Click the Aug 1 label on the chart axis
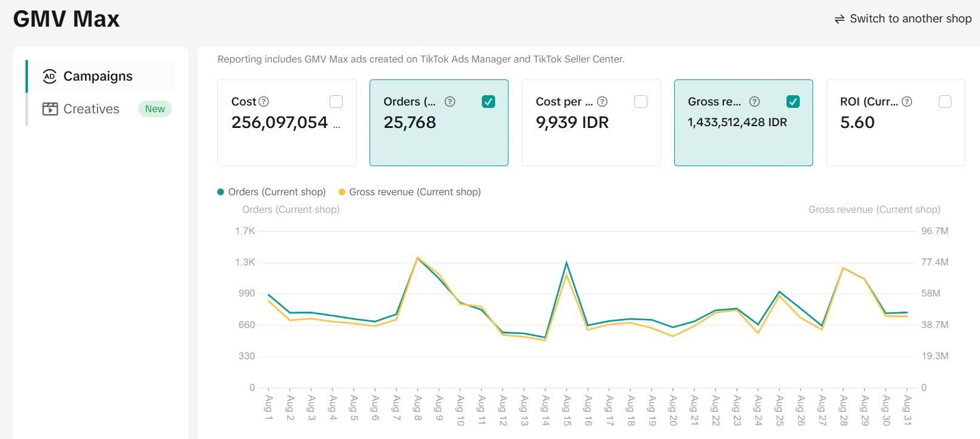Viewport: 980px width, 439px height. 269,407
